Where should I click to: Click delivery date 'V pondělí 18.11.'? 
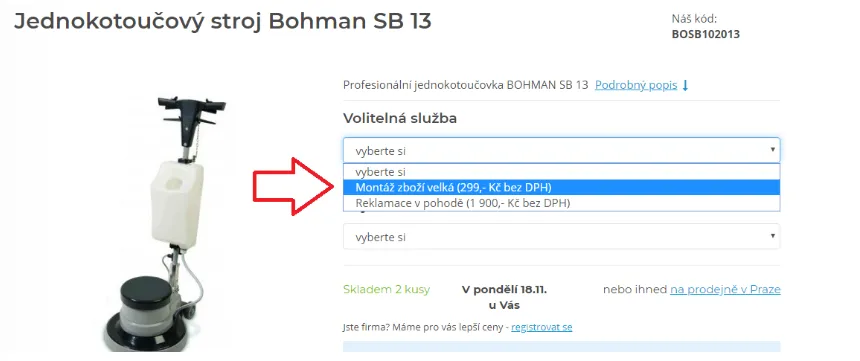click(x=504, y=289)
